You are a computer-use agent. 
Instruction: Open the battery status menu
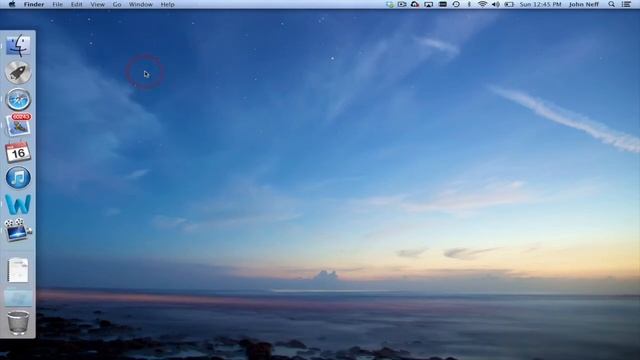509,4
